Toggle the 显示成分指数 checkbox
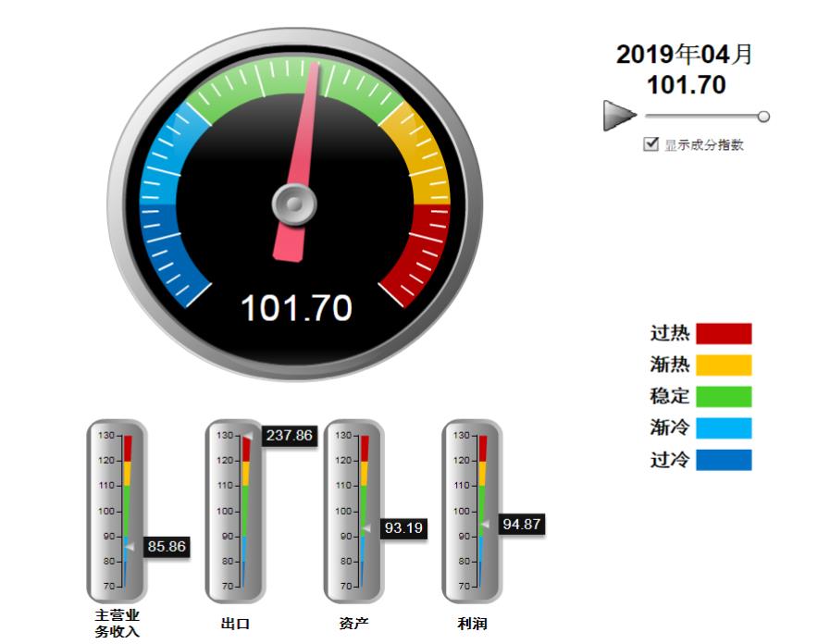The width and height of the screenshot is (830, 644). pyautogui.click(x=651, y=144)
